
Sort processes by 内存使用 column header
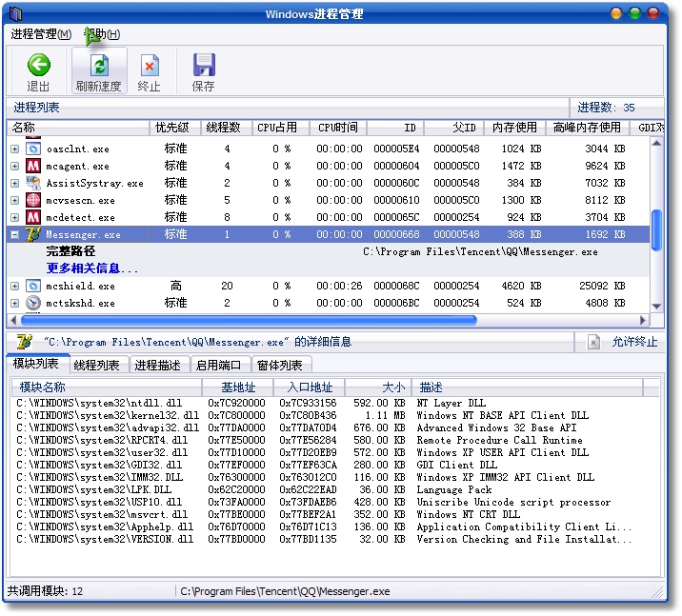[515, 128]
